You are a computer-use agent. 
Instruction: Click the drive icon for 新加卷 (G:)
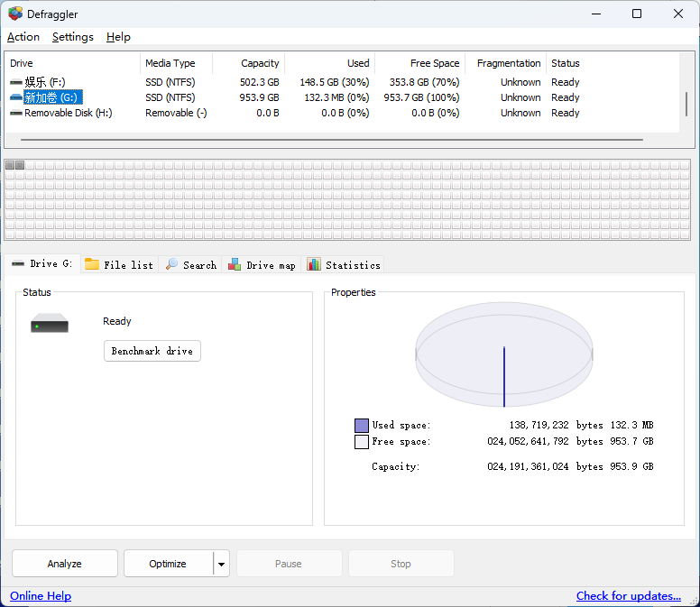[x=16, y=97]
